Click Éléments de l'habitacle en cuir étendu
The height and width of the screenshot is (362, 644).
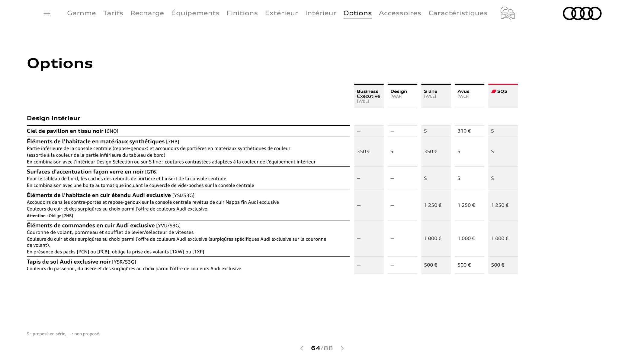click(99, 195)
